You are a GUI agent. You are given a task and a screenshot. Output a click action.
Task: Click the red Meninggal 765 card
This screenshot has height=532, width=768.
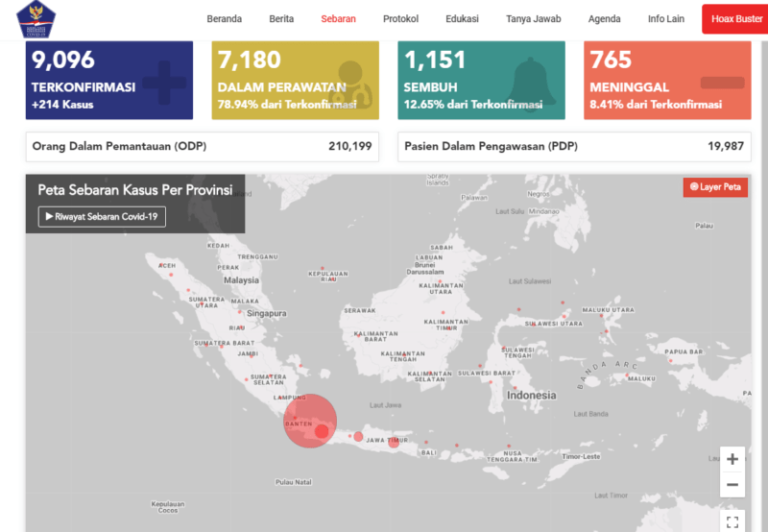664,80
